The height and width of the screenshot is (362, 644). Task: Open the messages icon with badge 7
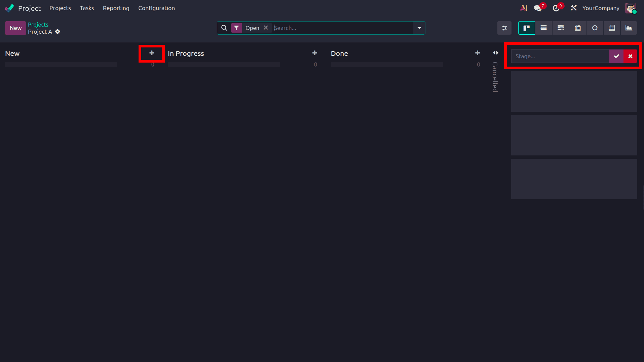538,8
